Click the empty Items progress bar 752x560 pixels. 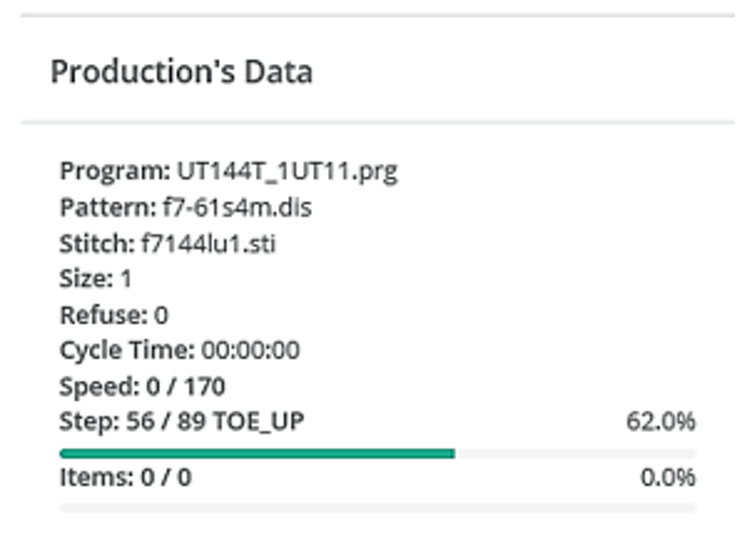pyautogui.click(x=378, y=508)
